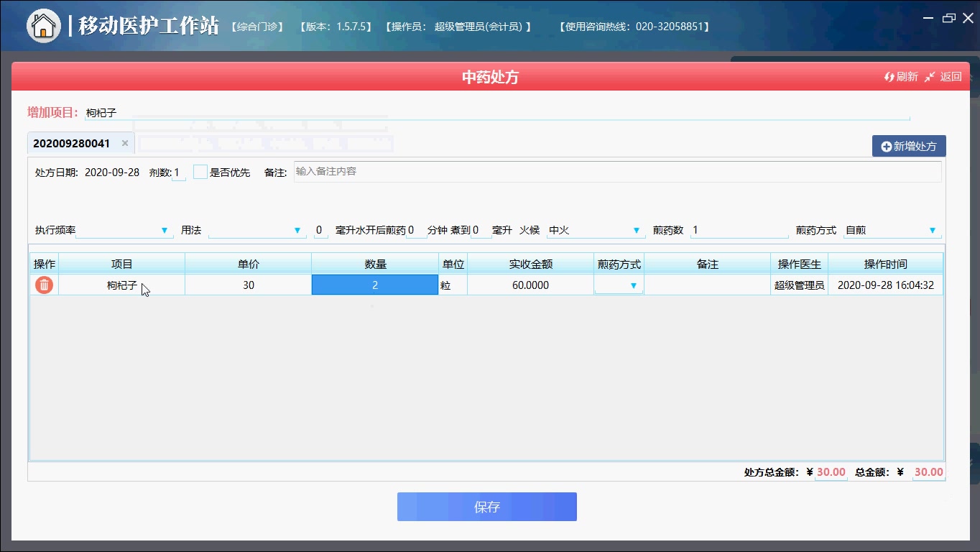Viewport: 980px width, 552px height.
Task: Click the 单价 cell showing 30
Action: (249, 285)
